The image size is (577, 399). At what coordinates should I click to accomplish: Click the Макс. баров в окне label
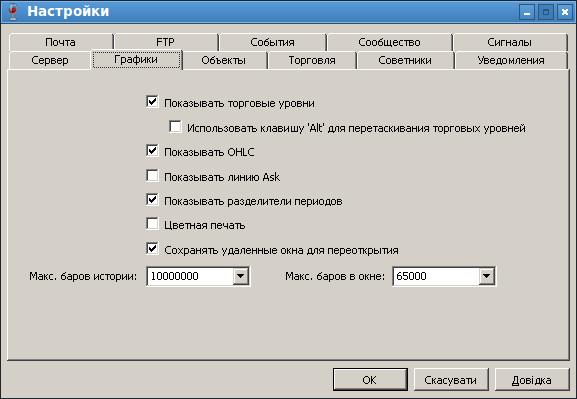point(335,276)
